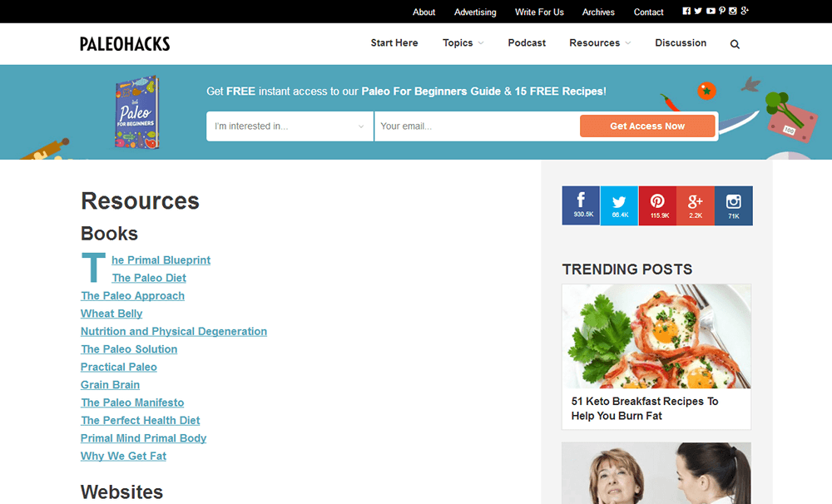
Task: Expand the Topics dropdown menu
Action: tap(463, 43)
